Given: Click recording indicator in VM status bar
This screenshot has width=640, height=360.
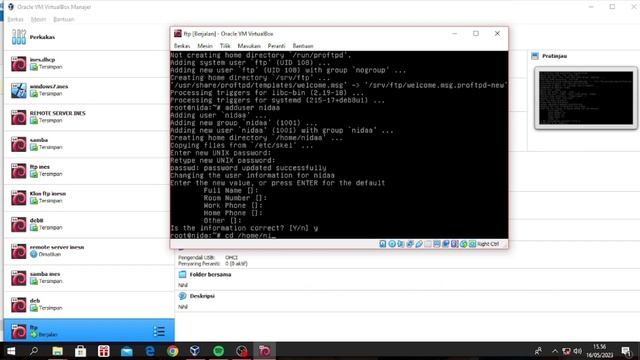Looking at the screenshot, I should tap(446, 244).
